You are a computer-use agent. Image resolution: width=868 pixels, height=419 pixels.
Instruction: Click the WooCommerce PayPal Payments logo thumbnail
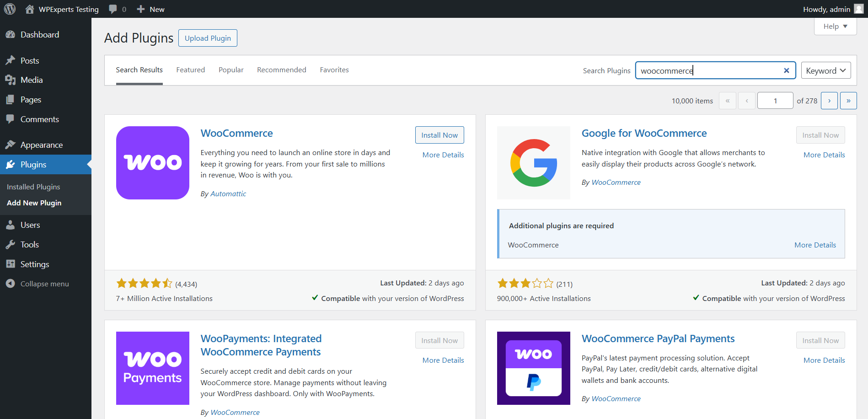534,368
